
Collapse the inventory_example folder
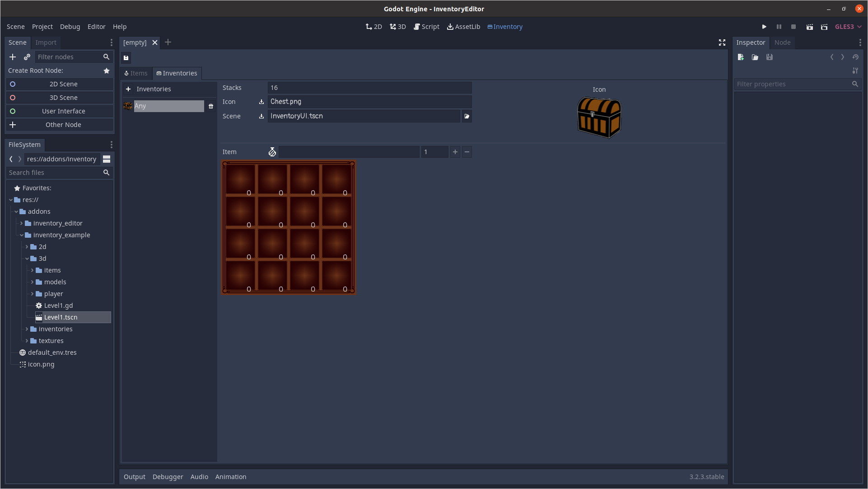[x=22, y=235]
